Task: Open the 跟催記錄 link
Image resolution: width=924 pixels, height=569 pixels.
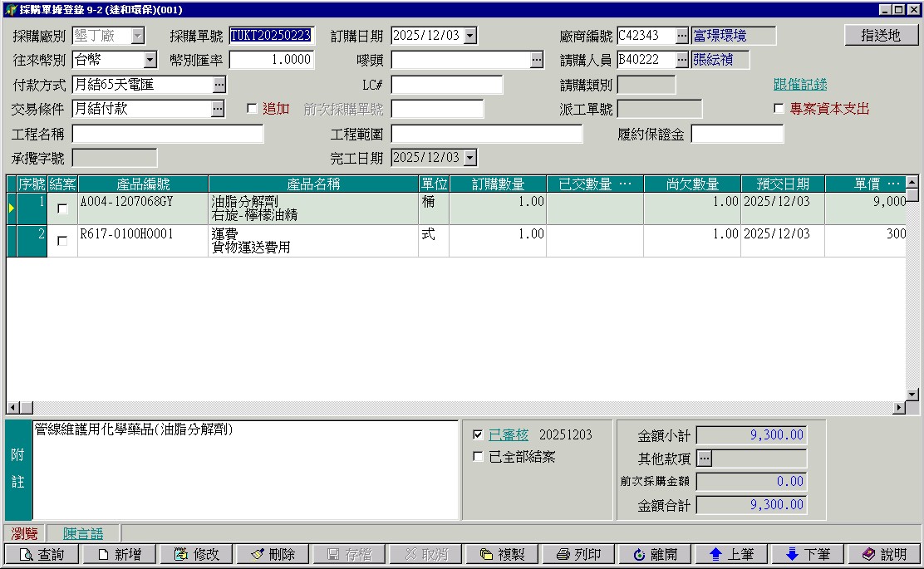Action: click(x=799, y=85)
